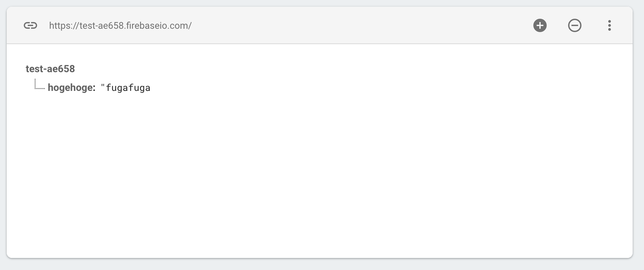Select the root node test-ae658
Viewport: 644px width, 270px height.
click(x=50, y=69)
